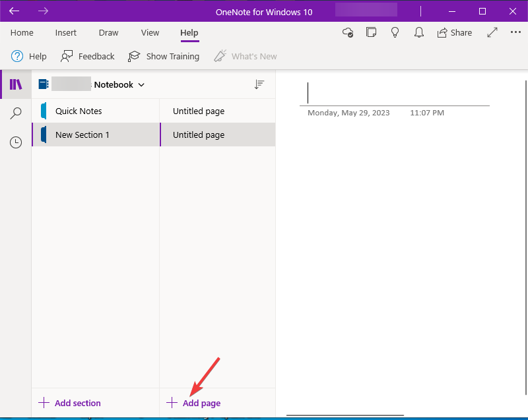
Task: Click the page title field
Action: click(x=394, y=93)
